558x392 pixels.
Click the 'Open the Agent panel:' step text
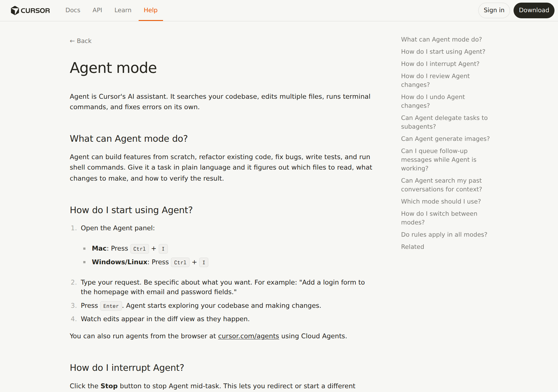(x=118, y=228)
